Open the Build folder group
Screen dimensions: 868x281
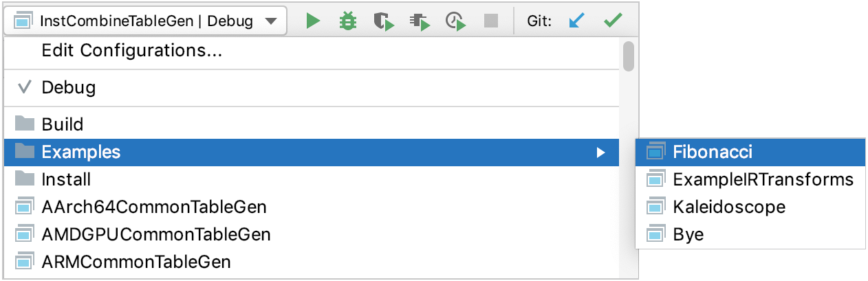tap(311, 124)
